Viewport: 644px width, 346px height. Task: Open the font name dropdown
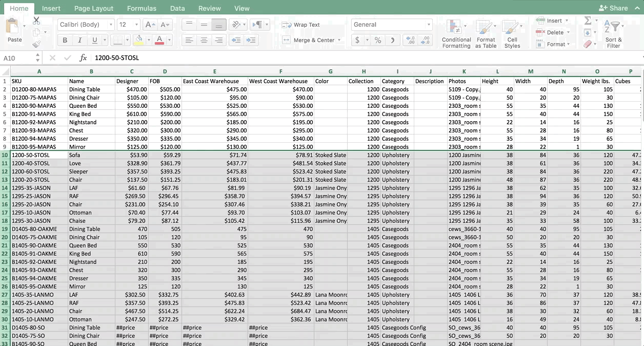[x=111, y=25]
